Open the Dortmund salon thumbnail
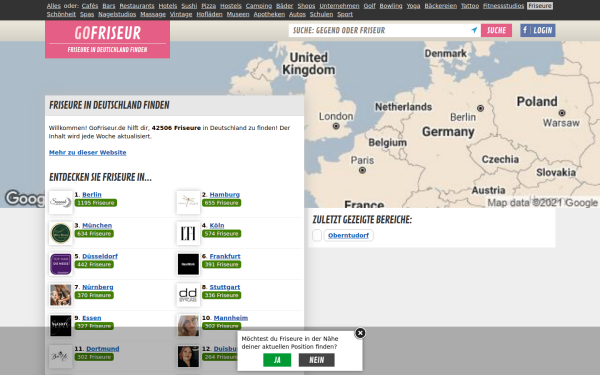Screen dimensions: 600x375 61,357
